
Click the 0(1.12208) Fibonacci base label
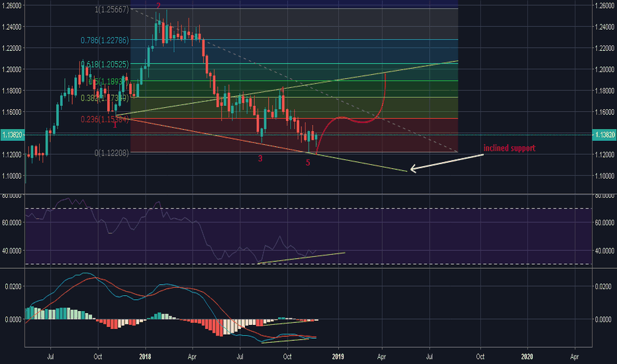coord(112,153)
